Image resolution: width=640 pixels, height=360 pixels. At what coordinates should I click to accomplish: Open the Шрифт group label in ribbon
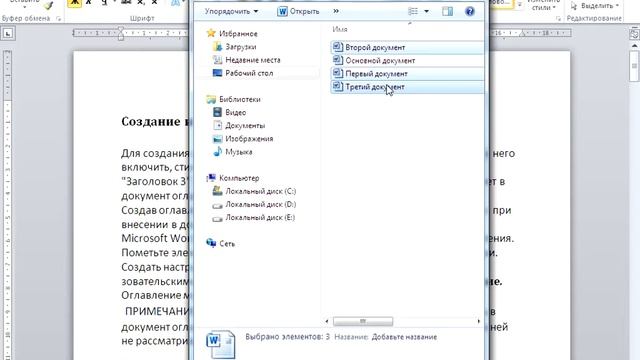pyautogui.click(x=142, y=18)
